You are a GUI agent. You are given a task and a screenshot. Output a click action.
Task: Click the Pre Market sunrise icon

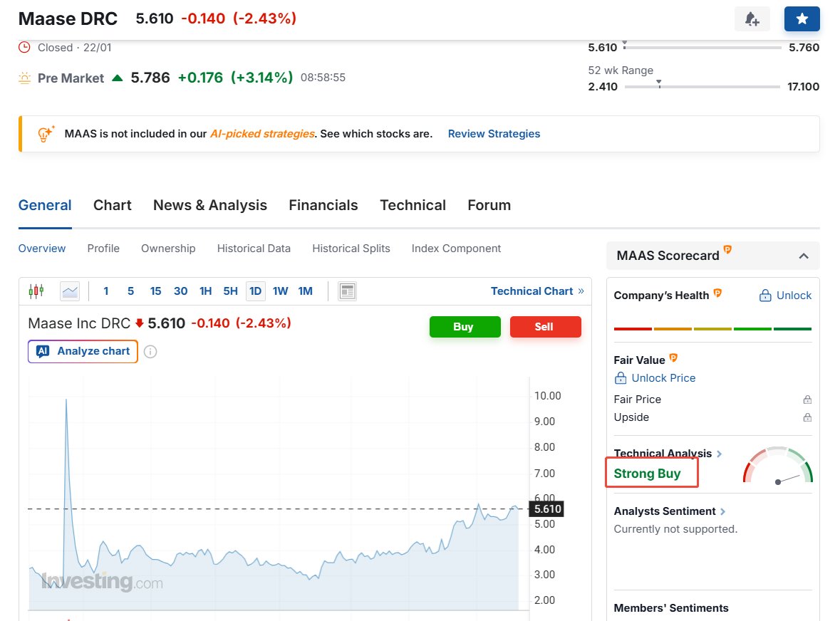click(25, 78)
